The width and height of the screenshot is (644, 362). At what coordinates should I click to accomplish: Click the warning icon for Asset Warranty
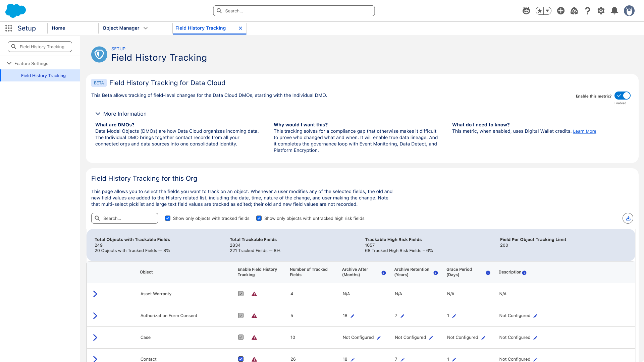(254, 294)
